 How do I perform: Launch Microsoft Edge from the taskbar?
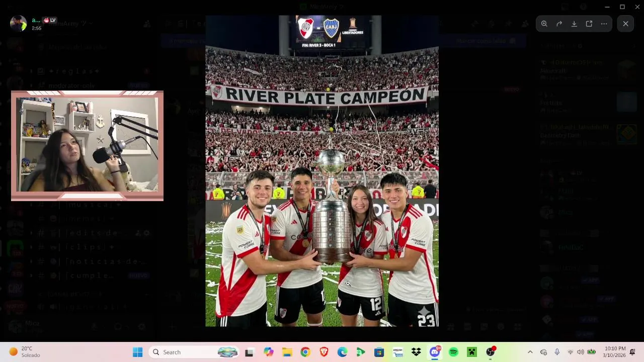click(342, 352)
